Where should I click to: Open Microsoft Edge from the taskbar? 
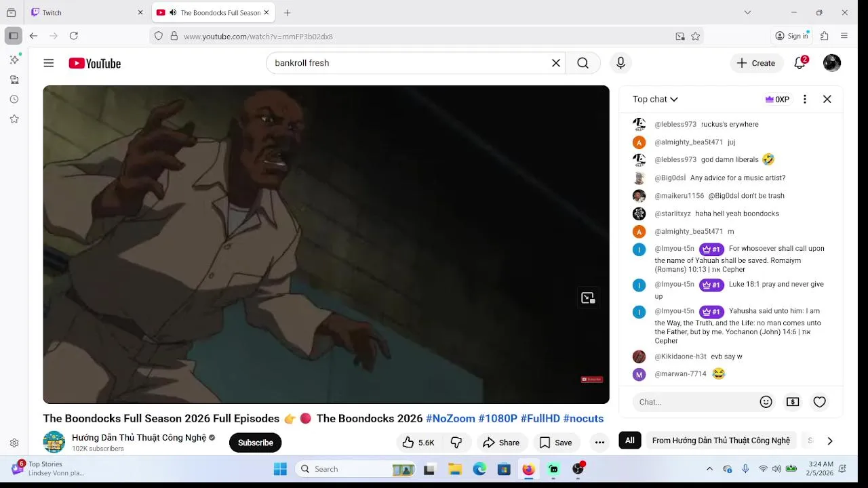tap(479, 469)
